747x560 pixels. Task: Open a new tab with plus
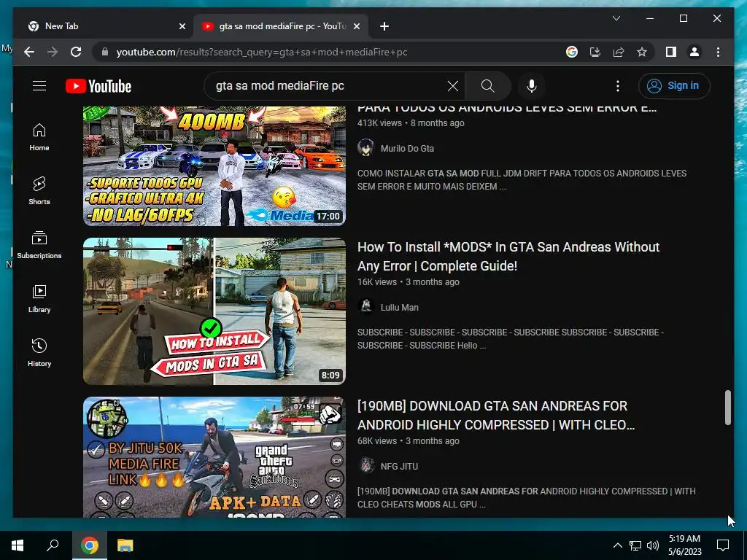pyautogui.click(x=384, y=26)
